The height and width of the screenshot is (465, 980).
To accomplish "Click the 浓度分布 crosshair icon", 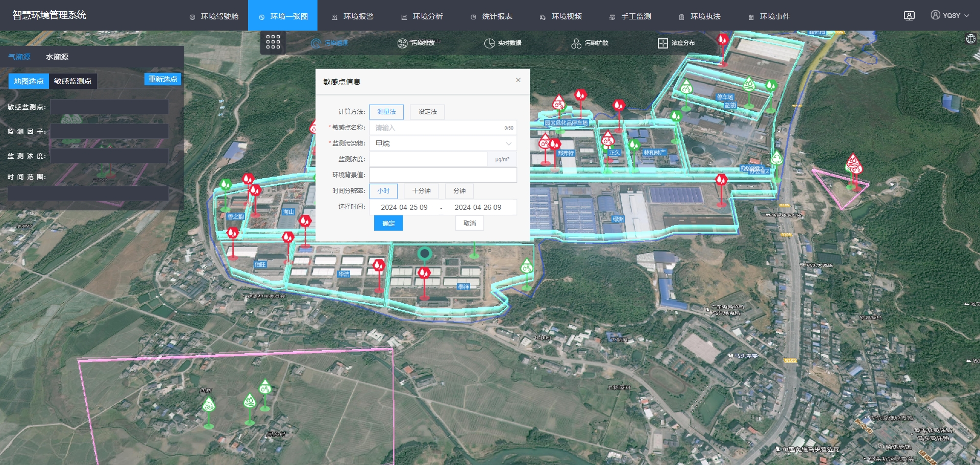I will (663, 43).
